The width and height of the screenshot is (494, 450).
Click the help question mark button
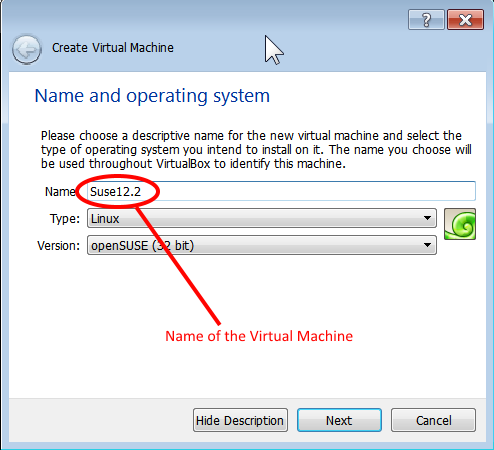(x=426, y=20)
